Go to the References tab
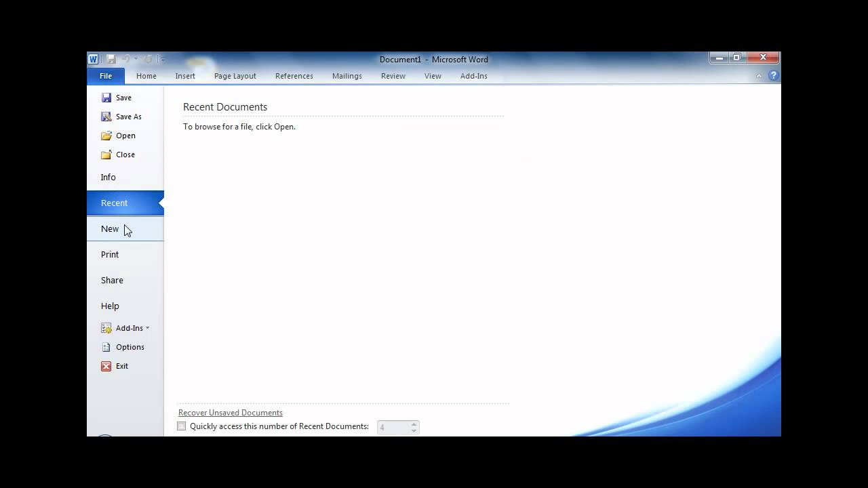868x488 pixels. pyautogui.click(x=294, y=76)
